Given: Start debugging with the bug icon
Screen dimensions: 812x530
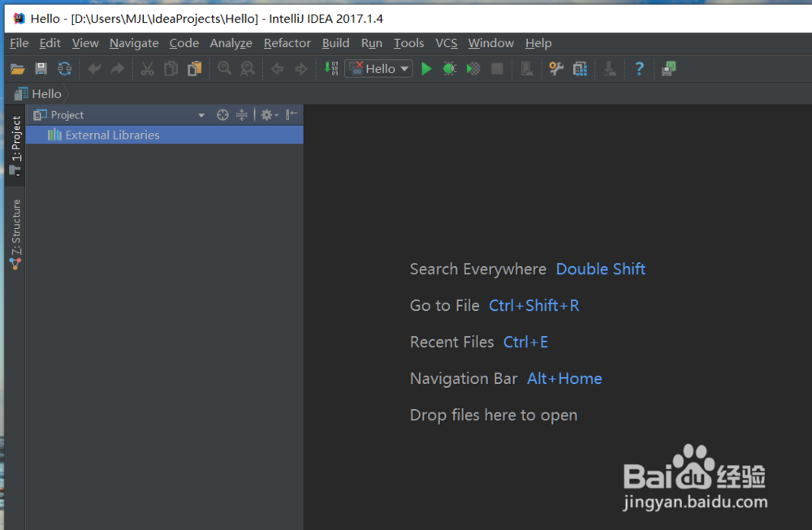Looking at the screenshot, I should (450, 69).
